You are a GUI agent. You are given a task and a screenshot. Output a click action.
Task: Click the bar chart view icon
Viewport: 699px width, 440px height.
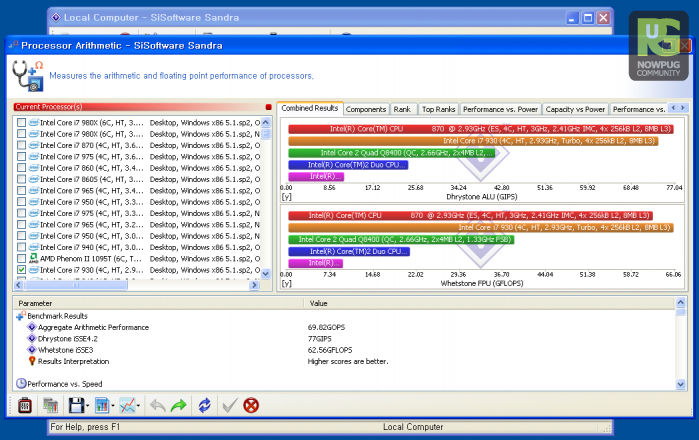tap(102, 405)
